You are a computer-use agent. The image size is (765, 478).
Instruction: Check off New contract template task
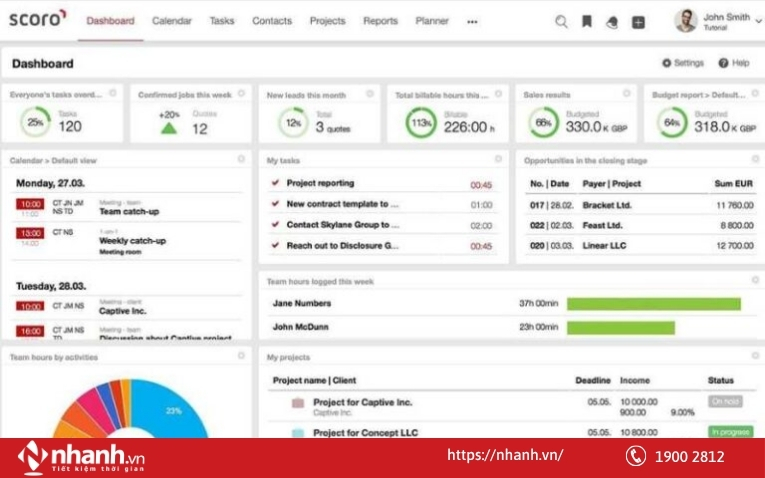(275, 203)
